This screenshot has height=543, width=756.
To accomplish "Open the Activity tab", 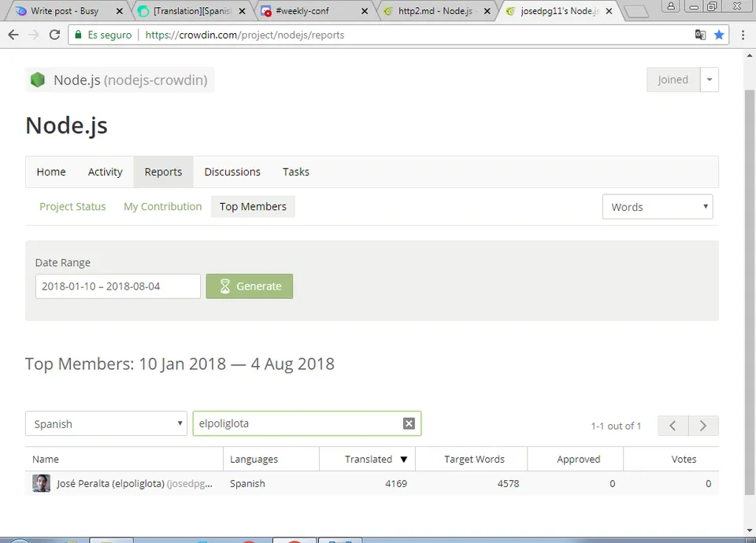I will pyautogui.click(x=105, y=172).
